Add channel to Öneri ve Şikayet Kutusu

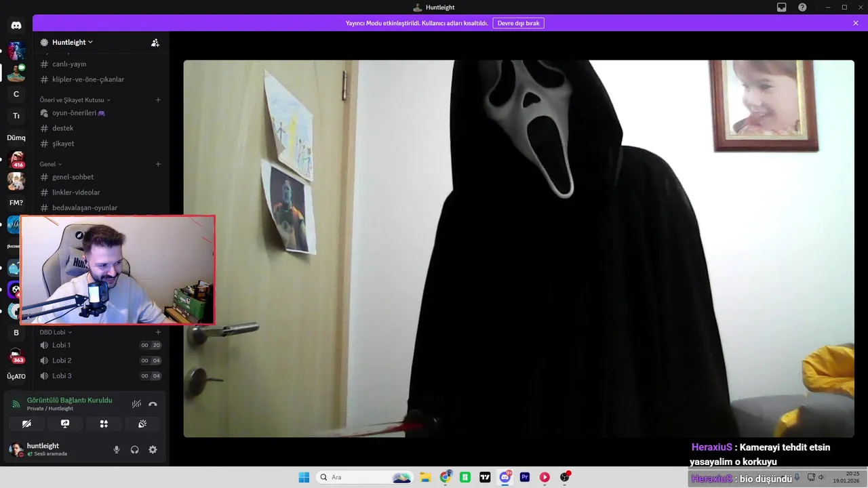tap(158, 100)
